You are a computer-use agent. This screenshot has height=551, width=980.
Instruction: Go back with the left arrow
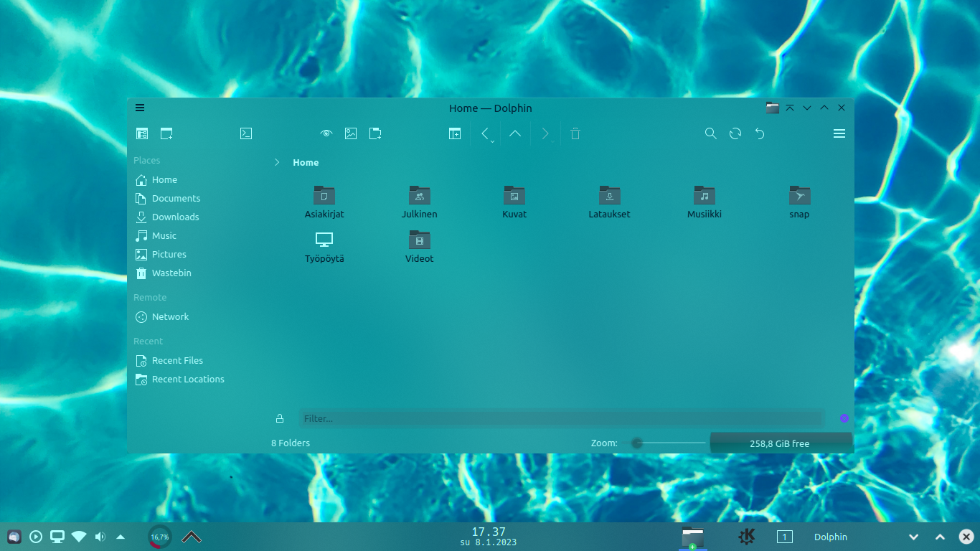coord(485,133)
